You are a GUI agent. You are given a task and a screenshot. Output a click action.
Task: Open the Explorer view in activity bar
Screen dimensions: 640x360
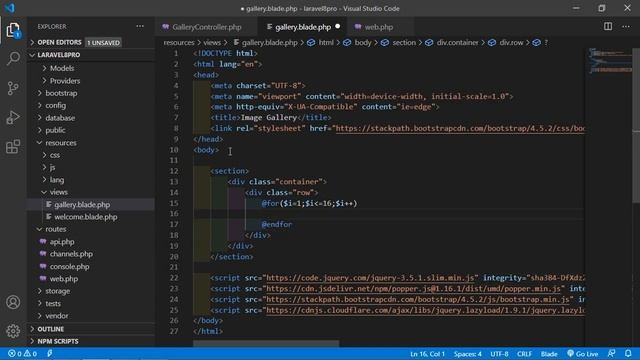13,30
